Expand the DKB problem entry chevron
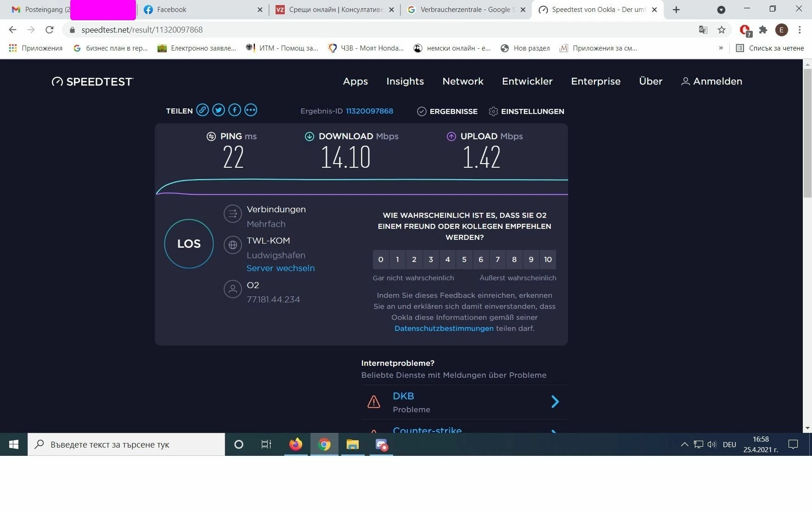 (555, 402)
